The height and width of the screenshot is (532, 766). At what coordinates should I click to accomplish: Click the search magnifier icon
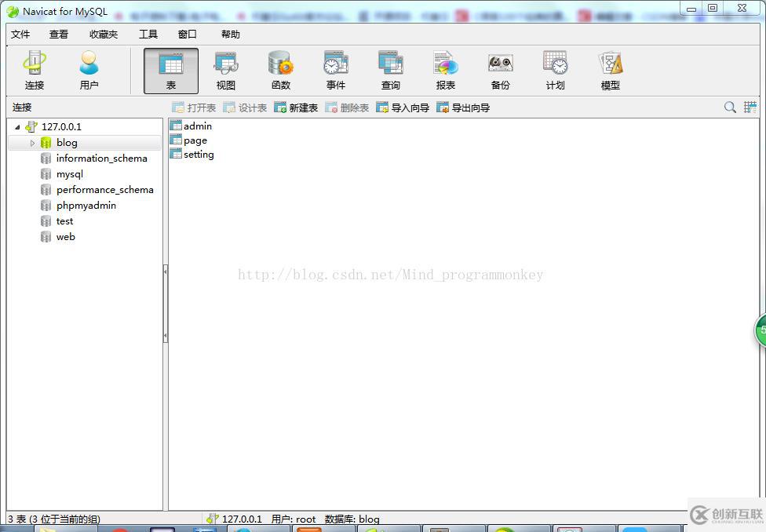pos(730,107)
